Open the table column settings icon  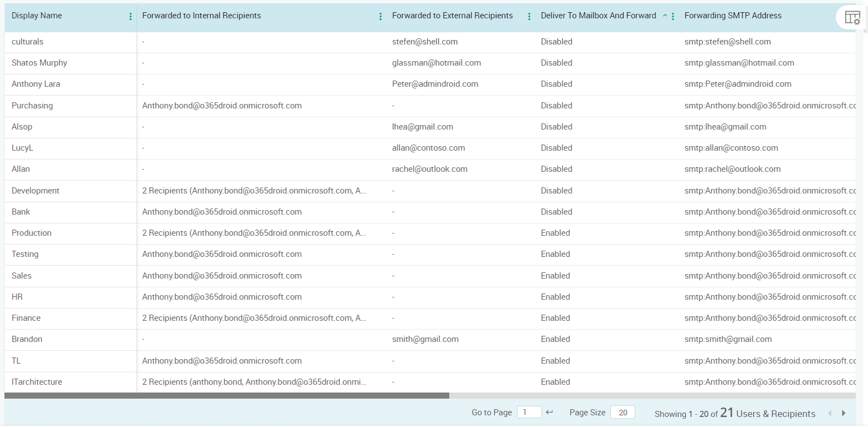click(x=852, y=18)
